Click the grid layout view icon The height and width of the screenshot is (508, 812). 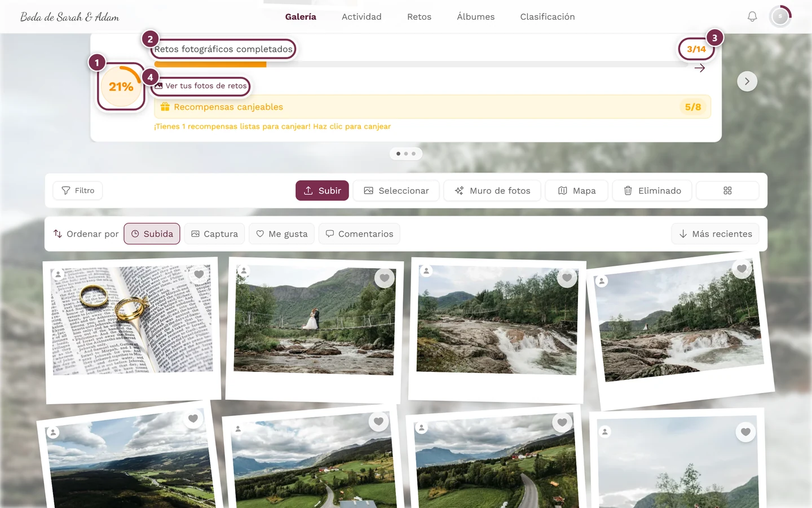pyautogui.click(x=727, y=191)
